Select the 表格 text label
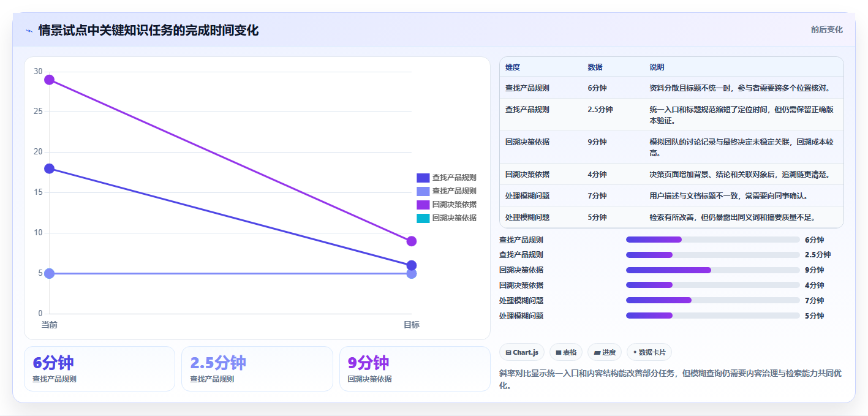Image resolution: width=868 pixels, height=416 pixels. (570, 352)
